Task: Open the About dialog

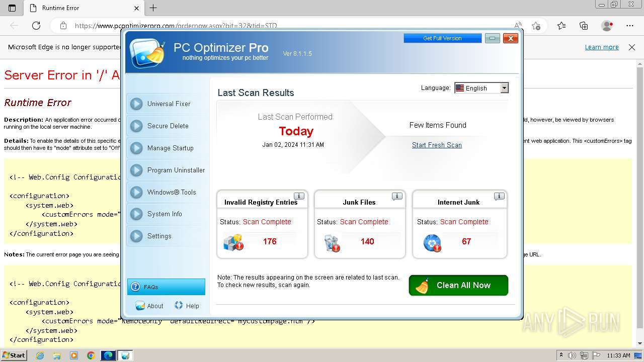Action: (x=149, y=306)
